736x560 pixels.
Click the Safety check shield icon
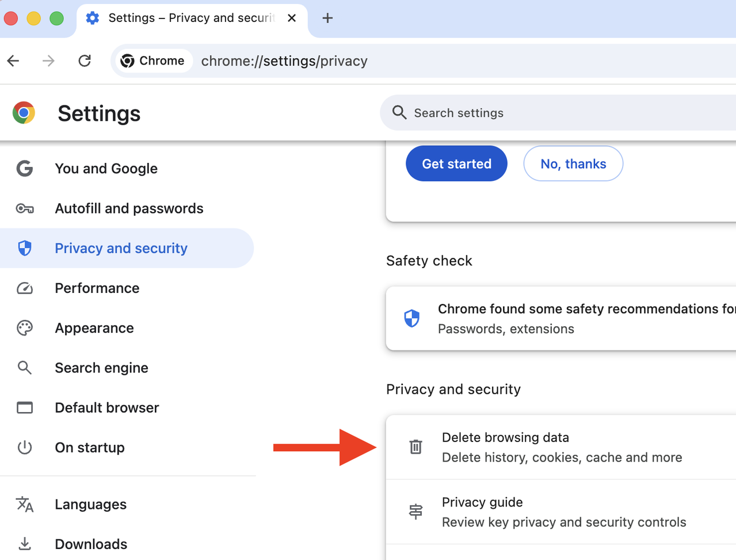412,318
